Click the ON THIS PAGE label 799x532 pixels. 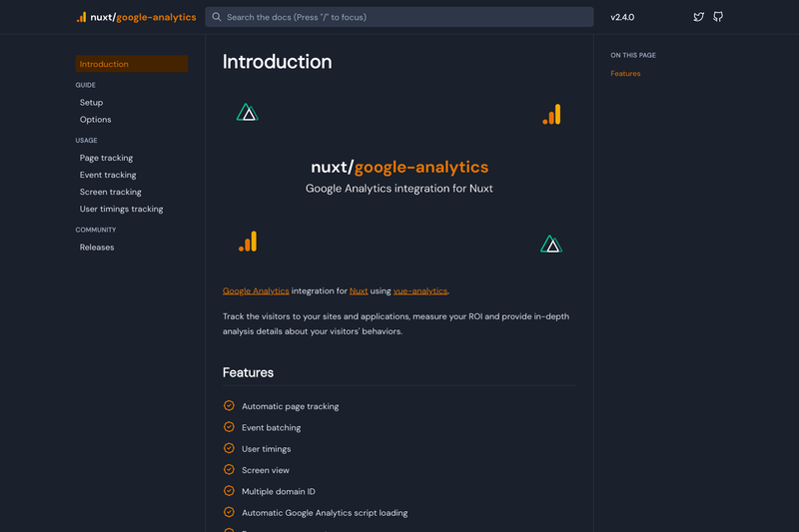click(x=633, y=55)
